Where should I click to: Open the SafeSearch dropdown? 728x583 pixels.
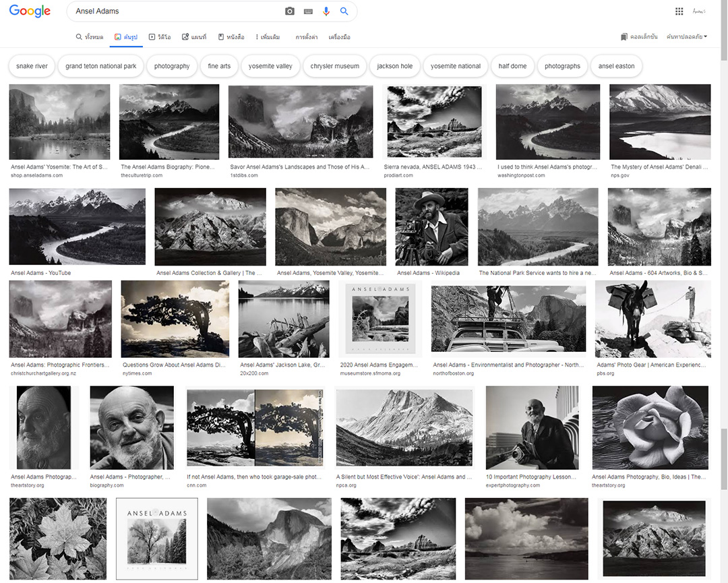coord(686,36)
